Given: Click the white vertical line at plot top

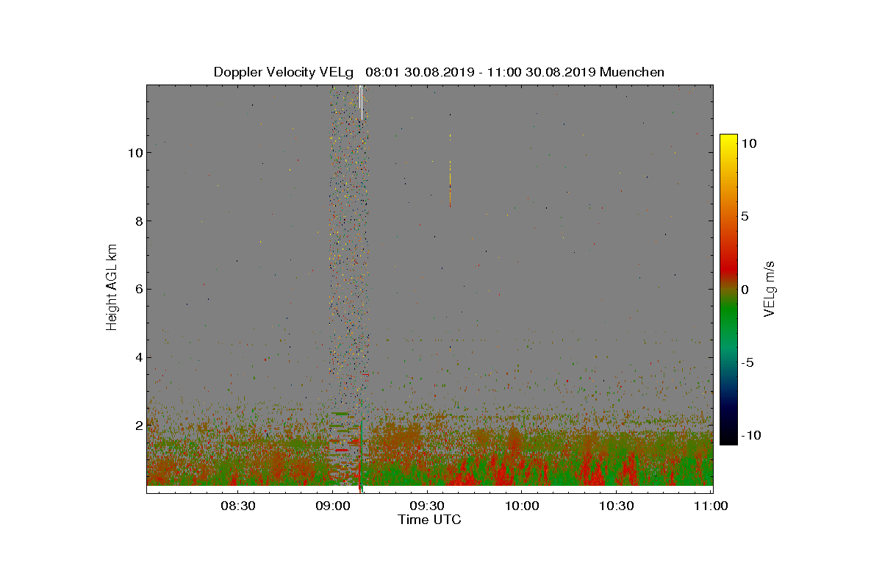Looking at the screenshot, I should (x=361, y=102).
